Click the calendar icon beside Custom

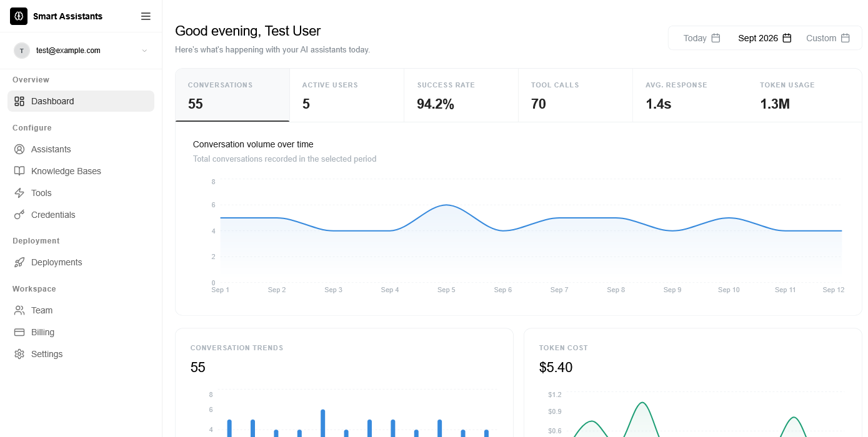846,38
